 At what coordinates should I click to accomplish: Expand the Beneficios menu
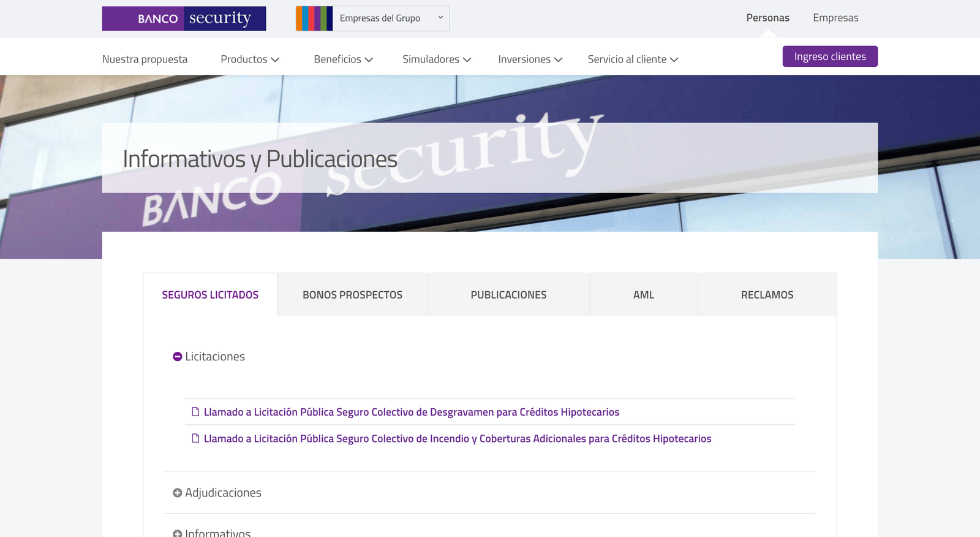tap(343, 59)
